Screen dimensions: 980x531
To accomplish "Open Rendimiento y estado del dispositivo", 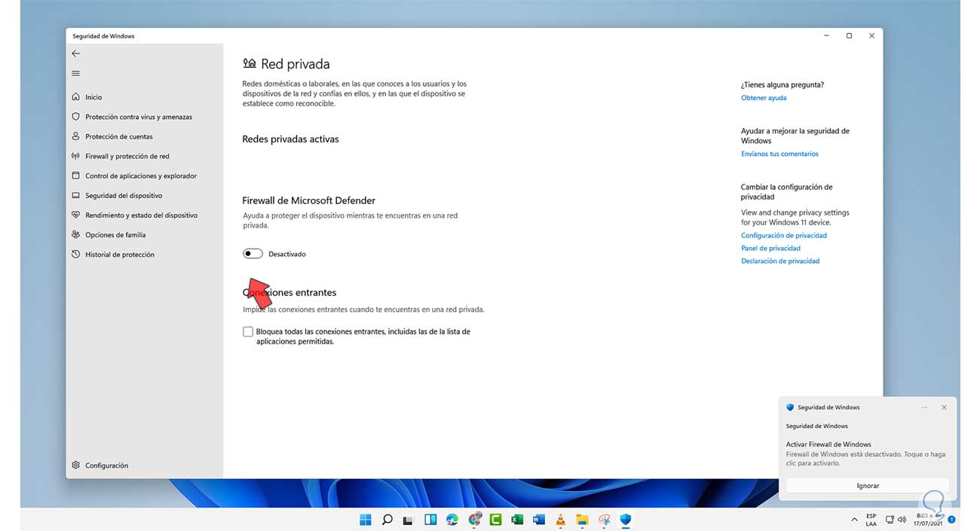I will pos(142,215).
